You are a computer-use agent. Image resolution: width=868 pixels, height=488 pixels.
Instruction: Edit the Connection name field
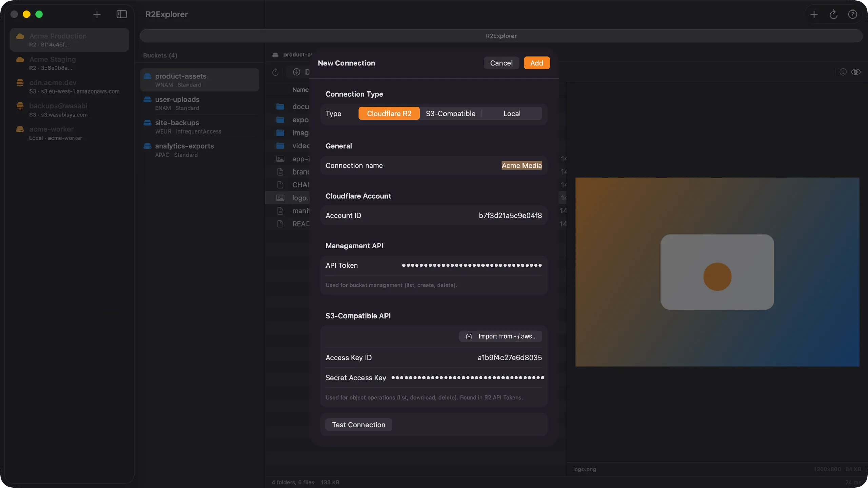pyautogui.click(x=434, y=165)
